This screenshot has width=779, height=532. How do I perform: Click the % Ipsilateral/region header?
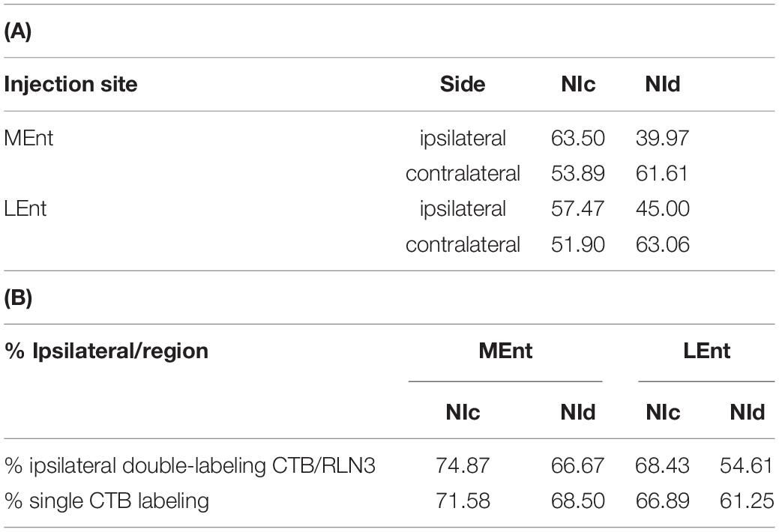click(106, 351)
